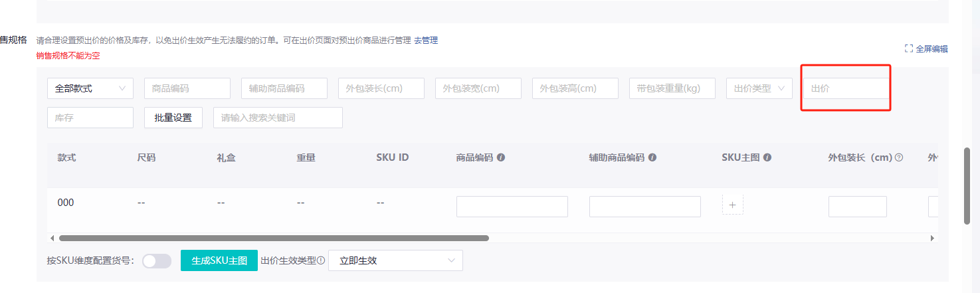Screen dimensions: 980x293
Task: Click the SKU主图 column info icon
Action: pyautogui.click(x=767, y=158)
